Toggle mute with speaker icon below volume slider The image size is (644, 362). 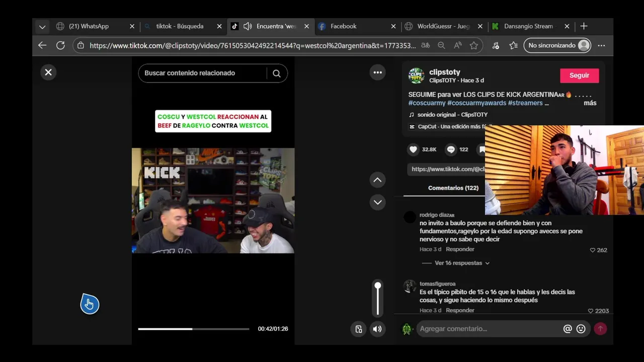click(377, 329)
